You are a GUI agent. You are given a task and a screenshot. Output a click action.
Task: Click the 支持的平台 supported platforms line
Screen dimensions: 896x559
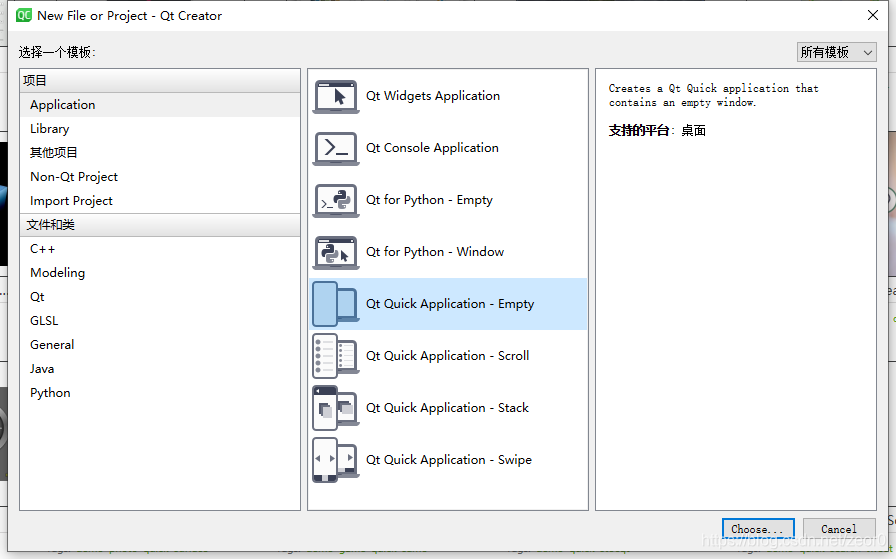(657, 130)
